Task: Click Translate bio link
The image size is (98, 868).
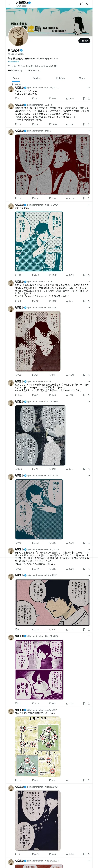Action: tap(14, 62)
